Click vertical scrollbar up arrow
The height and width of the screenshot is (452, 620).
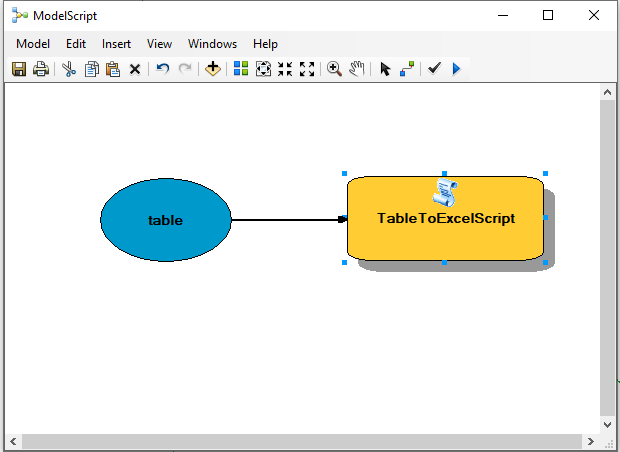pos(607,93)
